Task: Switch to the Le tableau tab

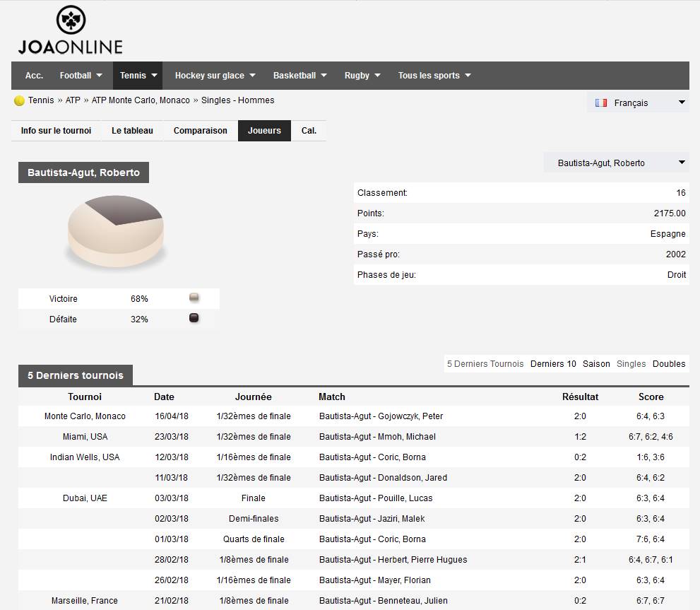Action: point(133,131)
